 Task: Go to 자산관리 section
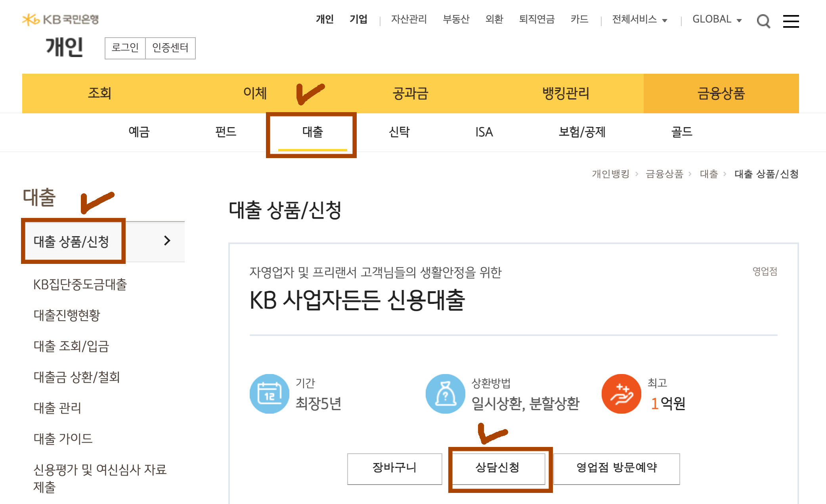pyautogui.click(x=409, y=19)
